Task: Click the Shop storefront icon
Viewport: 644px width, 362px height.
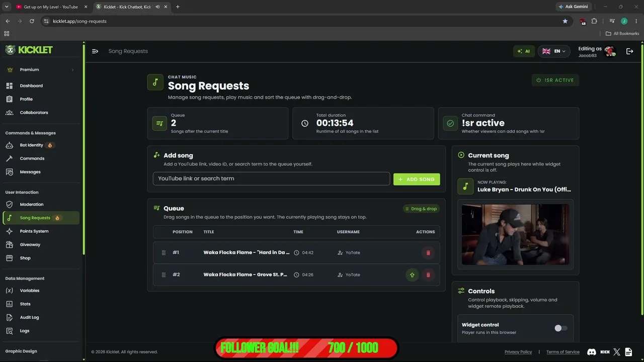Action: (x=9, y=258)
